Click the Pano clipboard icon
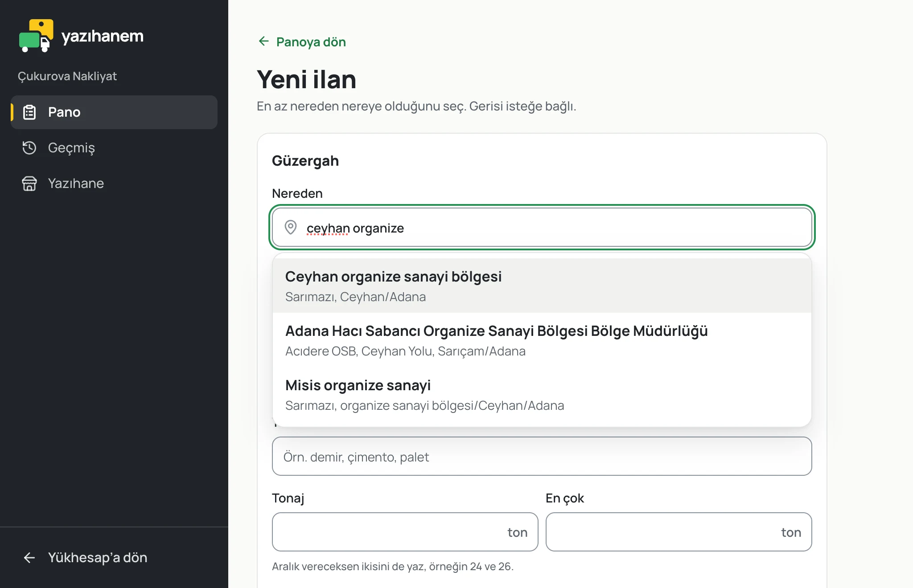The width and height of the screenshot is (913, 588). coord(29,112)
